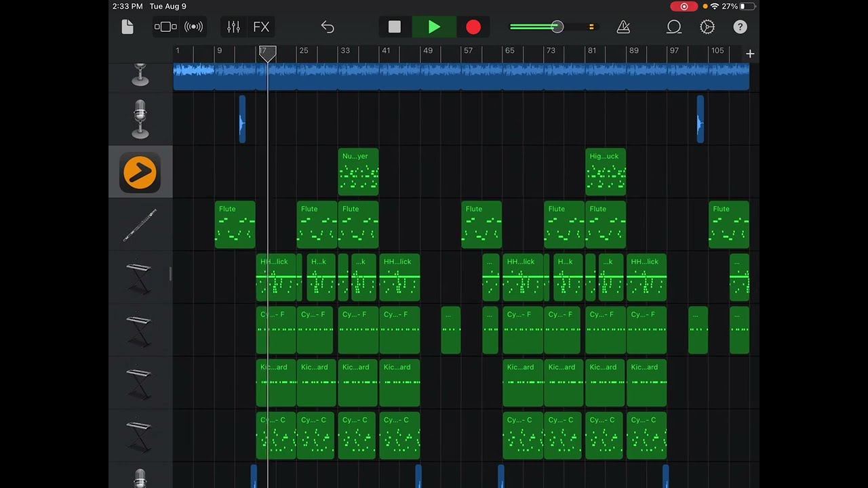Stop playback with the square stop button
This screenshot has width=868, height=488.
(x=395, y=27)
